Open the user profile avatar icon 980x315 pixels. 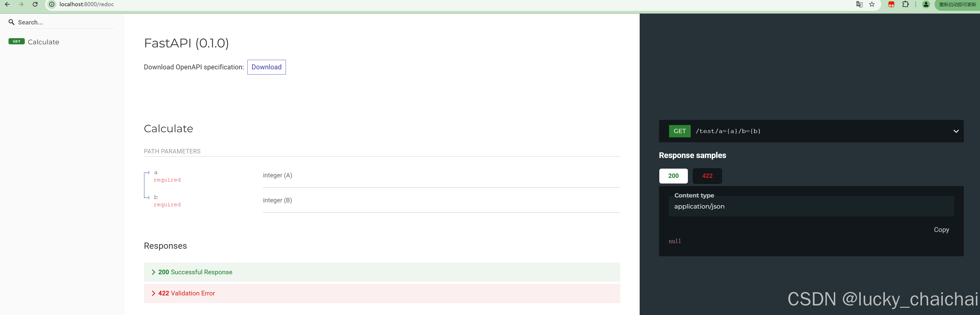[926, 4]
